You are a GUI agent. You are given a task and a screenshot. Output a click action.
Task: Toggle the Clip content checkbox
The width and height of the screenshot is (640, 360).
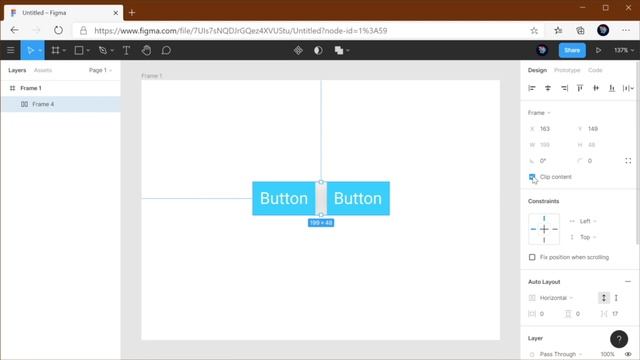532,177
